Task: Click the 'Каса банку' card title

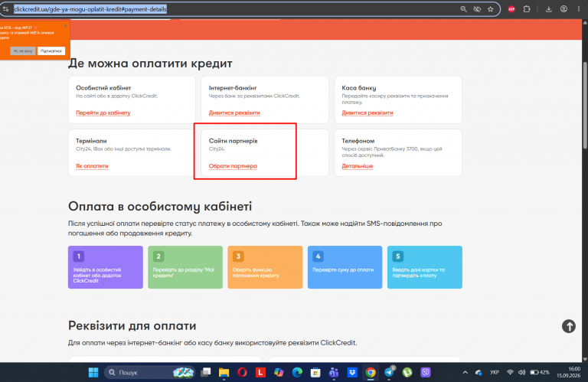Action: click(358, 88)
